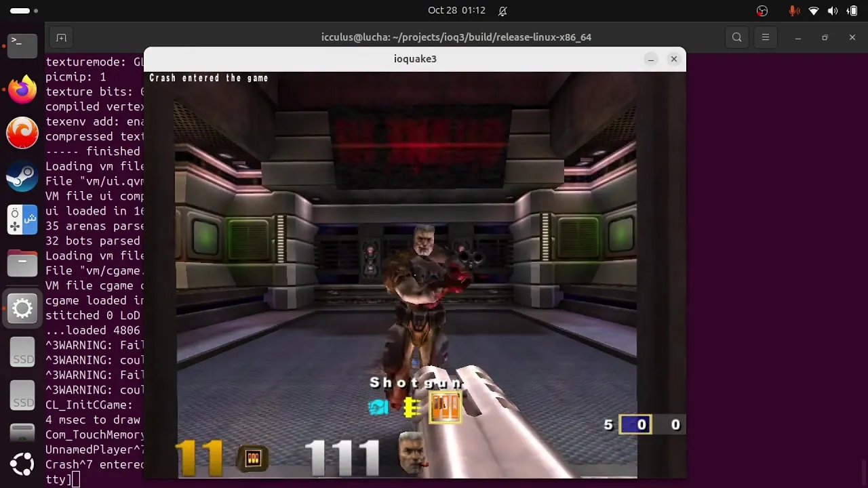Open the Wi-Fi status icon in top bar
868x488 pixels.
814,11
